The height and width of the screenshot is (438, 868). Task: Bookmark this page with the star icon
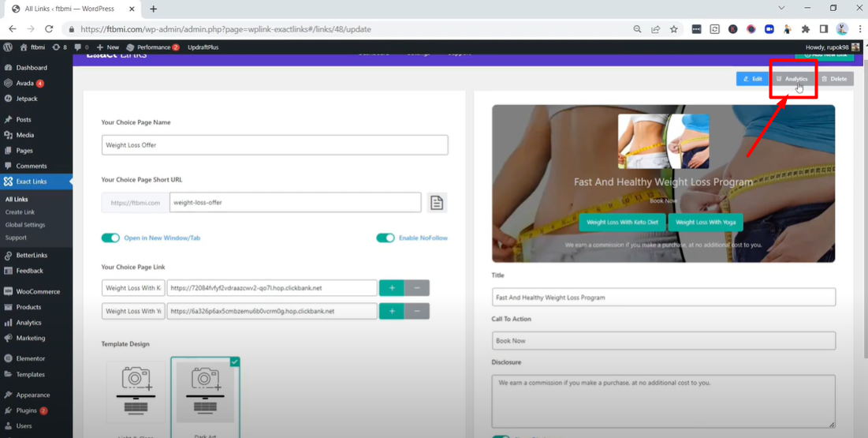(674, 29)
